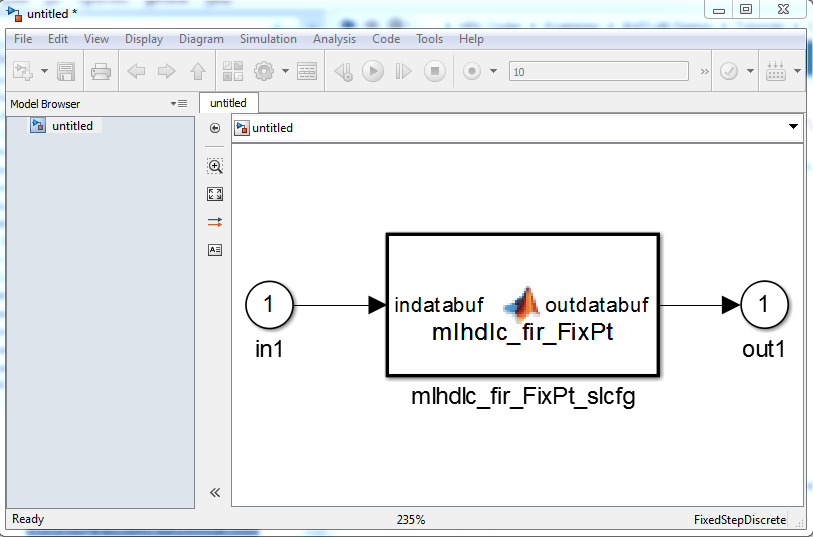
Task: Expand the Model Advisor dropdown arrow
Action: point(750,71)
